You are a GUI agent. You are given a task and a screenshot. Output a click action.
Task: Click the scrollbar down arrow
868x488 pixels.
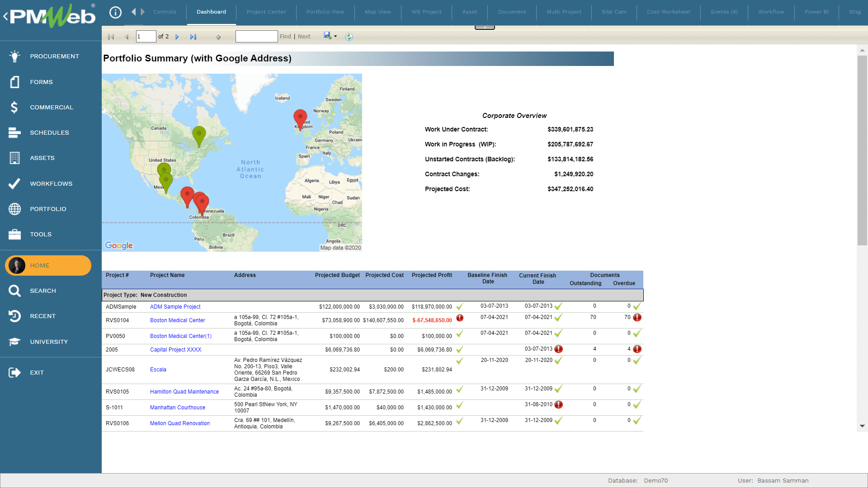pos(862,426)
